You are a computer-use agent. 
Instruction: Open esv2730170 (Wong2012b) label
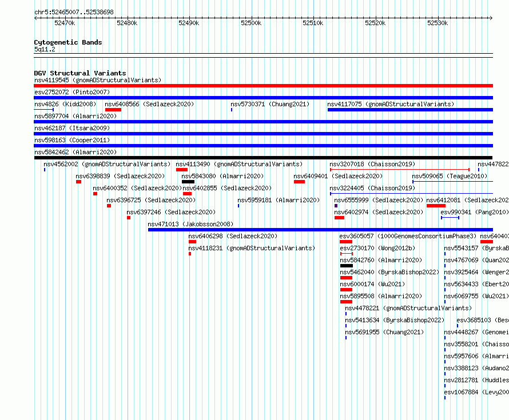(x=377, y=248)
